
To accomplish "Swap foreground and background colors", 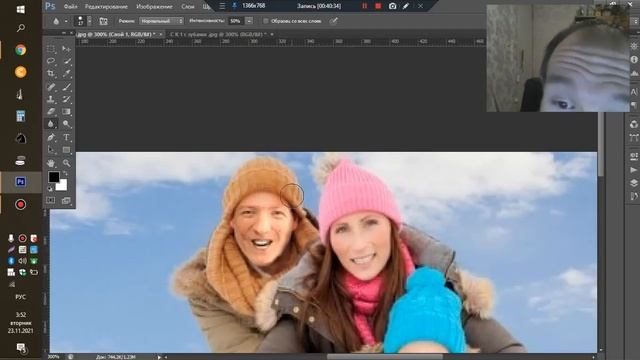I will point(65,174).
